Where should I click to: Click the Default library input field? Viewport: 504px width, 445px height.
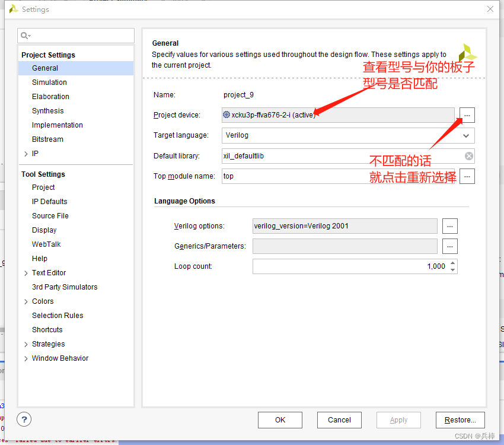click(348, 156)
